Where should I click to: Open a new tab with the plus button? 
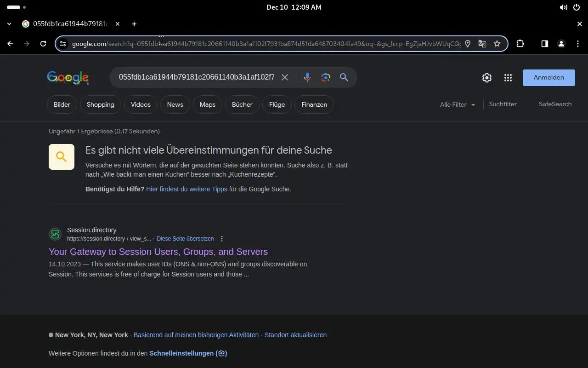134,24
